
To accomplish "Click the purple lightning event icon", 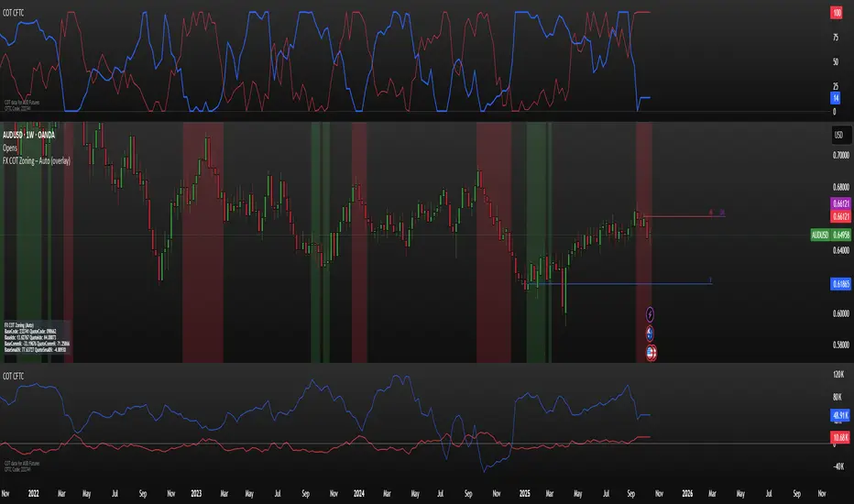I will 651,313.
